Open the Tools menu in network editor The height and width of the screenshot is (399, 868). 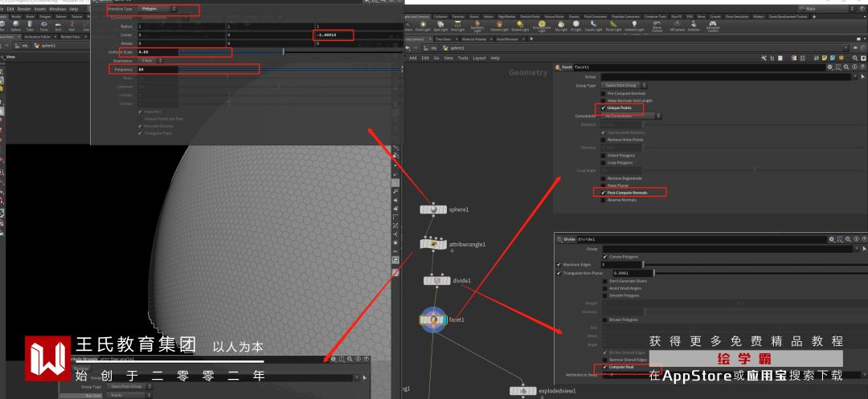pyautogui.click(x=463, y=58)
